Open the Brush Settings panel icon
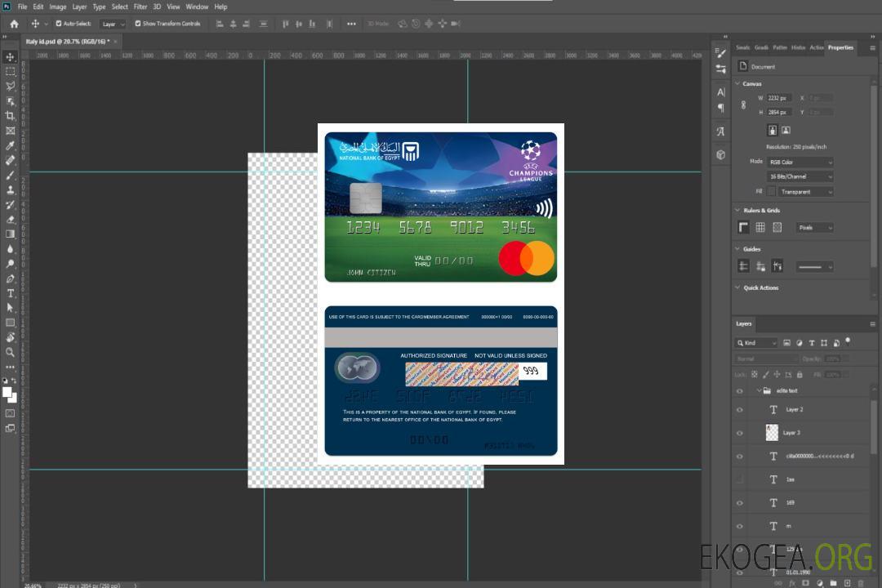 coord(721,53)
